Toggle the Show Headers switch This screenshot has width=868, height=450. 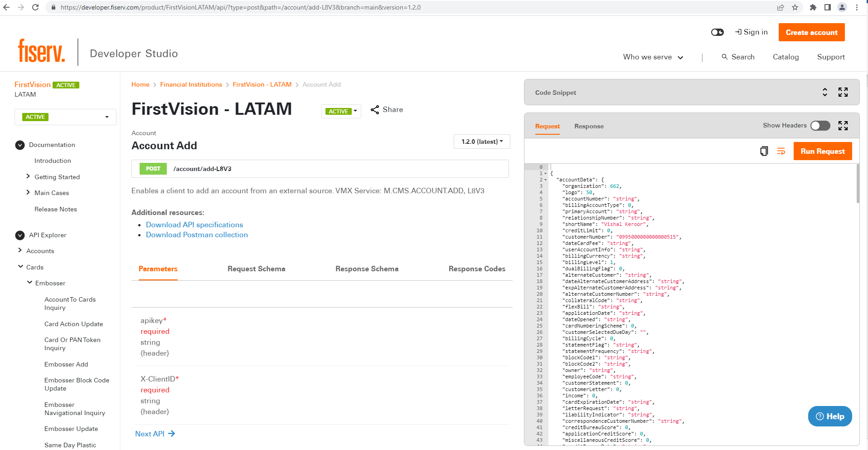point(820,126)
